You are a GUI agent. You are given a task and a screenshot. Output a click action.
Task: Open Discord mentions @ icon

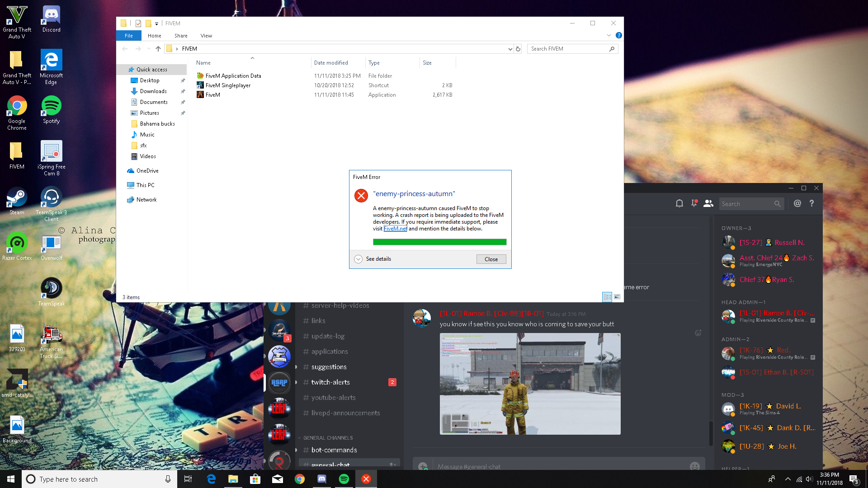click(797, 204)
